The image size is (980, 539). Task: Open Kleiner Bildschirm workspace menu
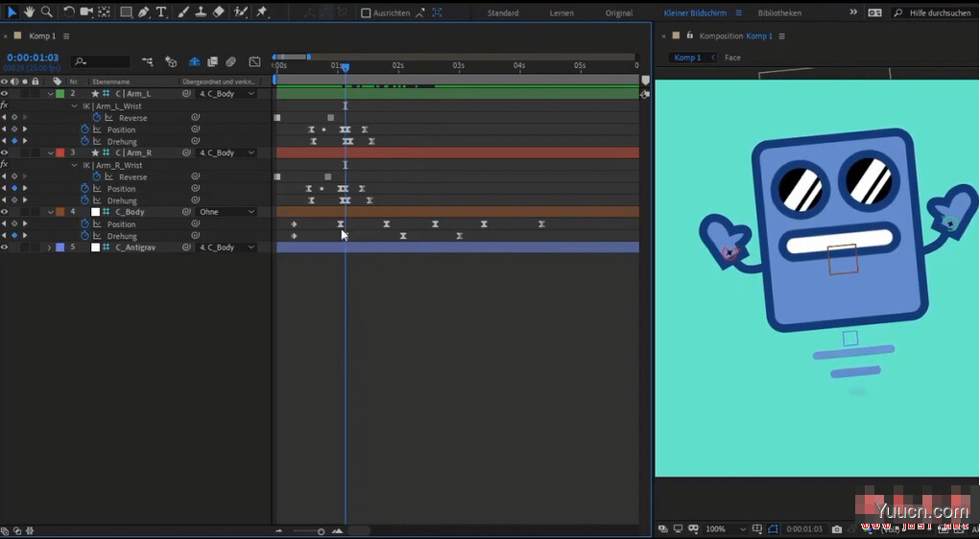738,12
